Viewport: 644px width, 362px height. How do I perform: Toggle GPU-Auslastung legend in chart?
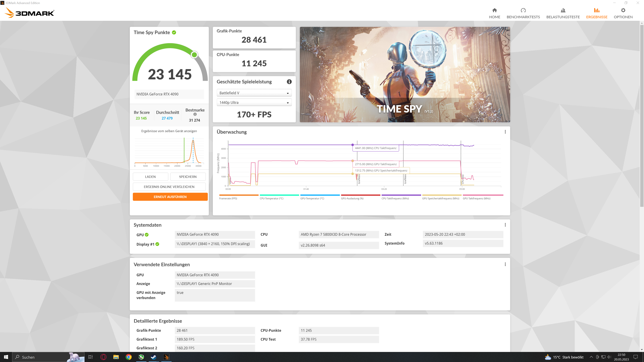point(352,198)
